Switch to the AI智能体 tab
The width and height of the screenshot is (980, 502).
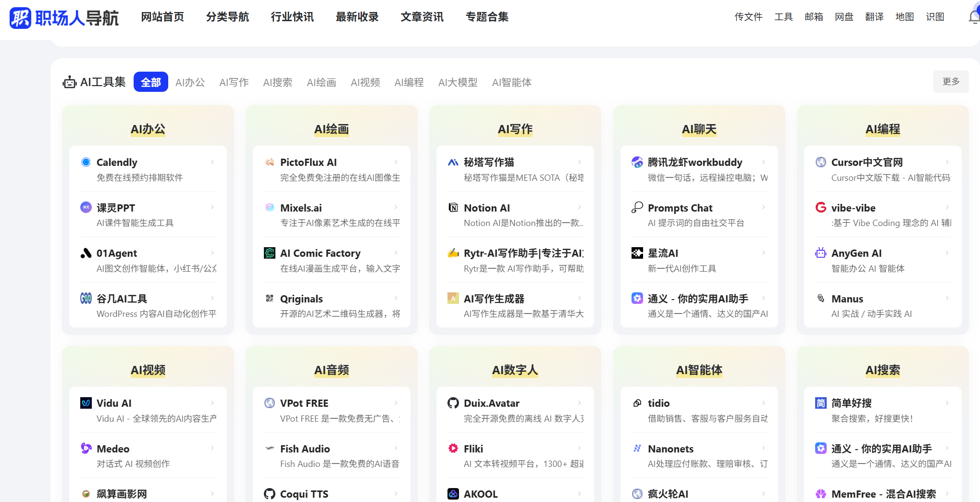[512, 82]
